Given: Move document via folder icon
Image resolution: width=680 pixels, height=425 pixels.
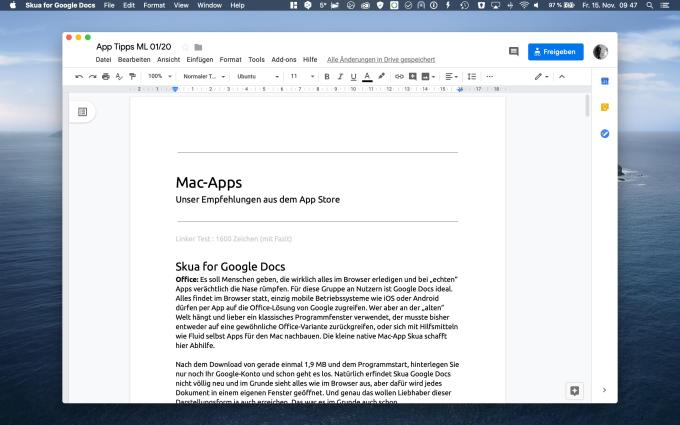Looking at the screenshot, I should [x=198, y=47].
